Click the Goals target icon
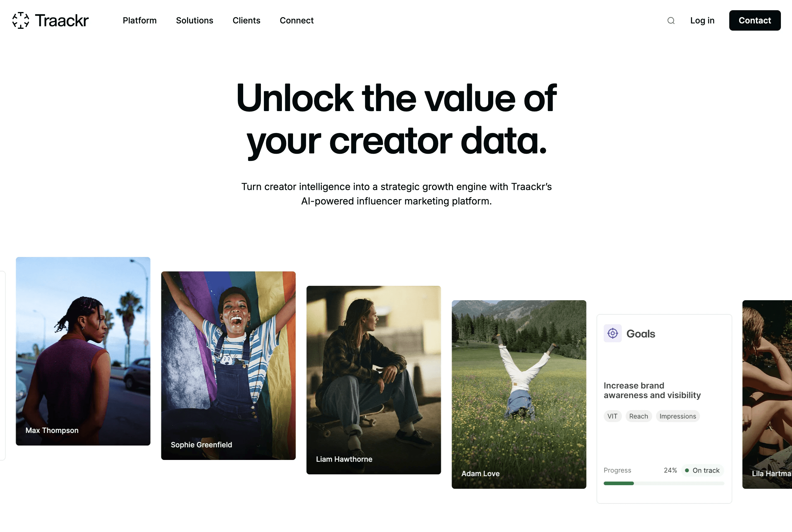792x532 pixels. coord(612,334)
